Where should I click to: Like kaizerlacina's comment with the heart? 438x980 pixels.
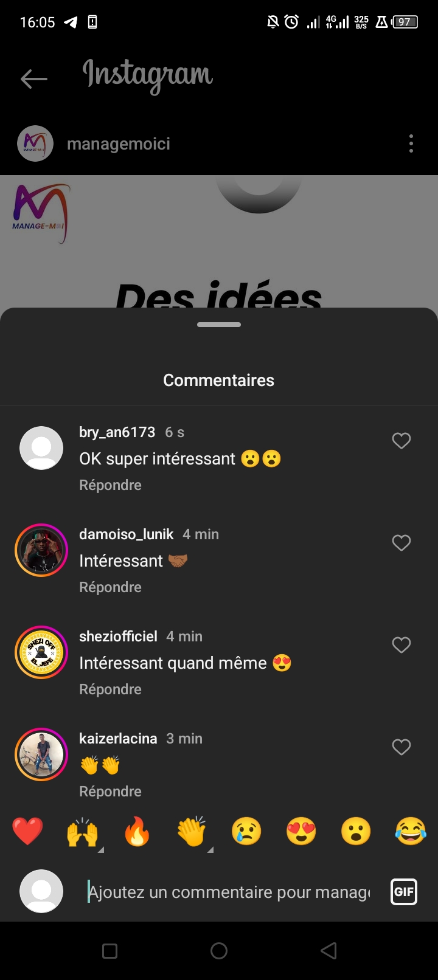401,747
